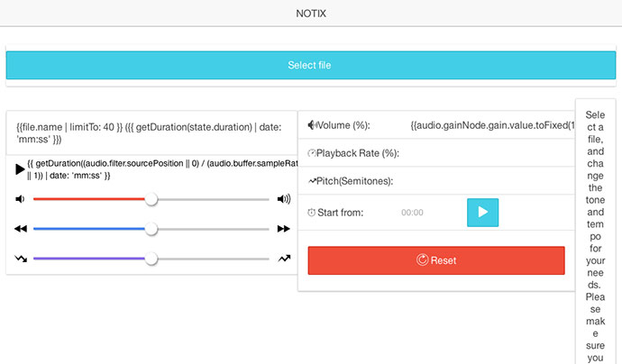Click the red Reset button

(x=436, y=260)
